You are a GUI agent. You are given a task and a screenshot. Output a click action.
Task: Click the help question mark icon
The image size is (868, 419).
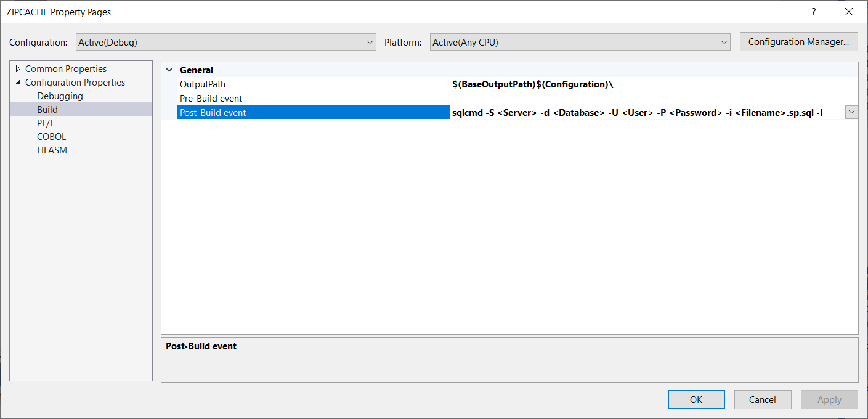(813, 12)
